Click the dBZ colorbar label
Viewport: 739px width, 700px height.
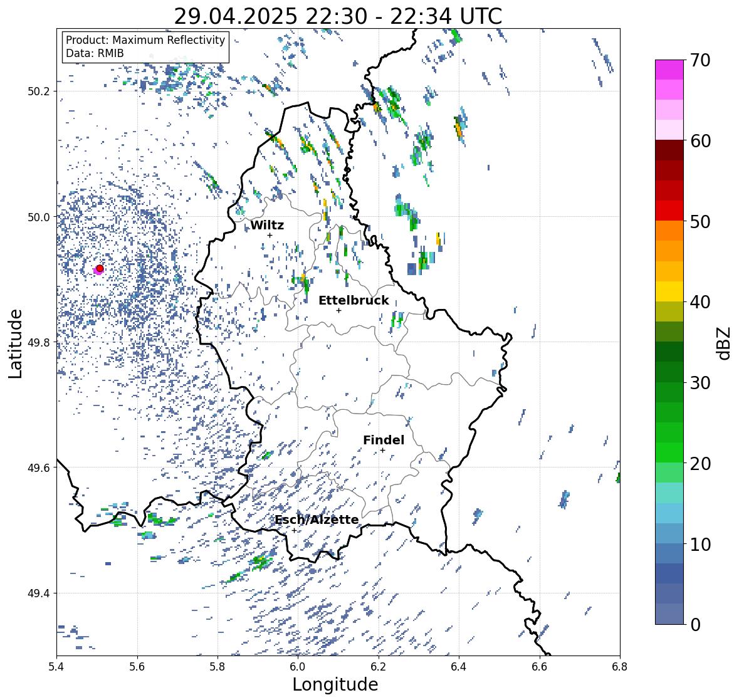[725, 343]
